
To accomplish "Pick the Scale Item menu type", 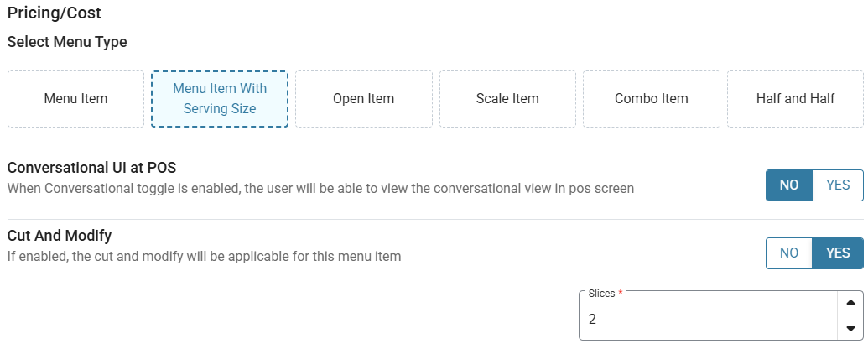I will [507, 99].
